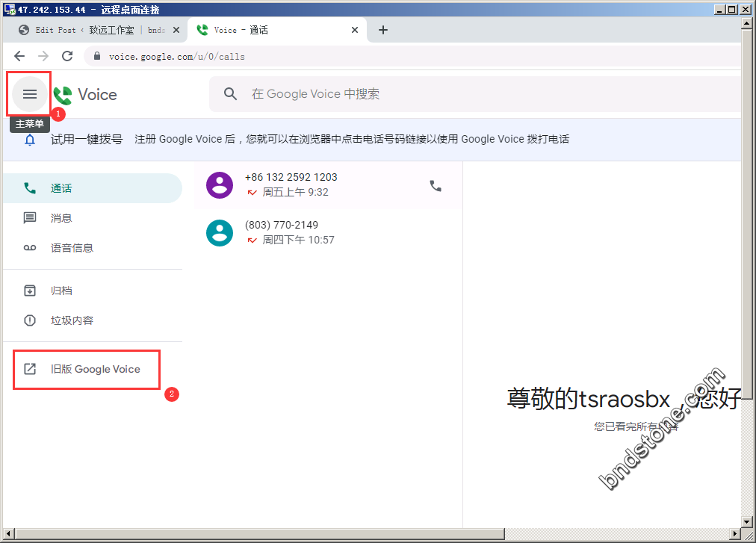Click remote desktop title bar icon
This screenshot has width=756, height=543.
(x=9, y=9)
